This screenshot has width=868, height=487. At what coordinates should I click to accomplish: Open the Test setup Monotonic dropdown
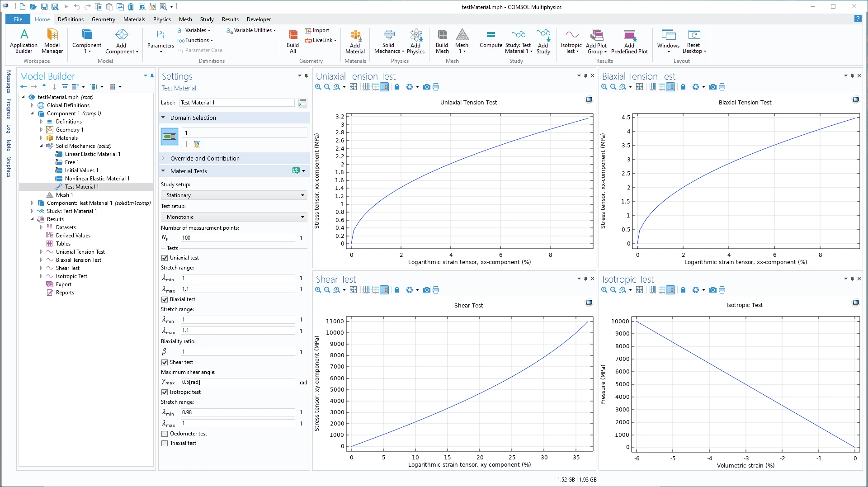tap(234, 217)
